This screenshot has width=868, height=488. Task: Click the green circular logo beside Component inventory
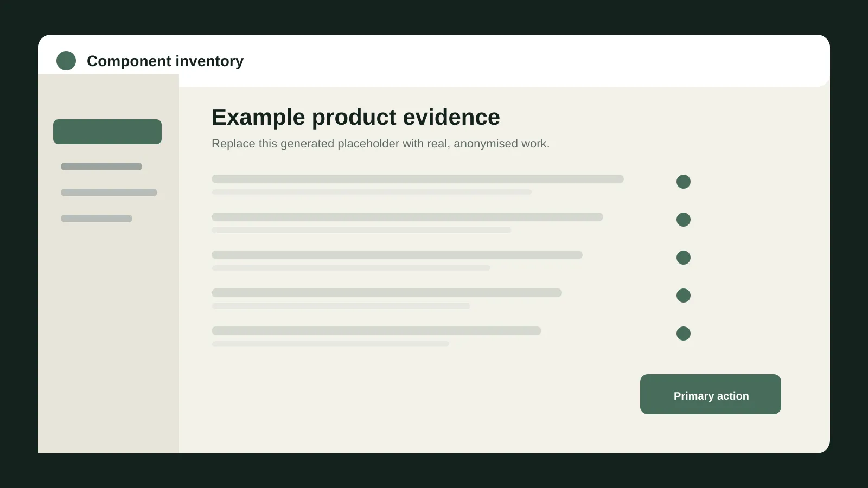pyautogui.click(x=66, y=61)
